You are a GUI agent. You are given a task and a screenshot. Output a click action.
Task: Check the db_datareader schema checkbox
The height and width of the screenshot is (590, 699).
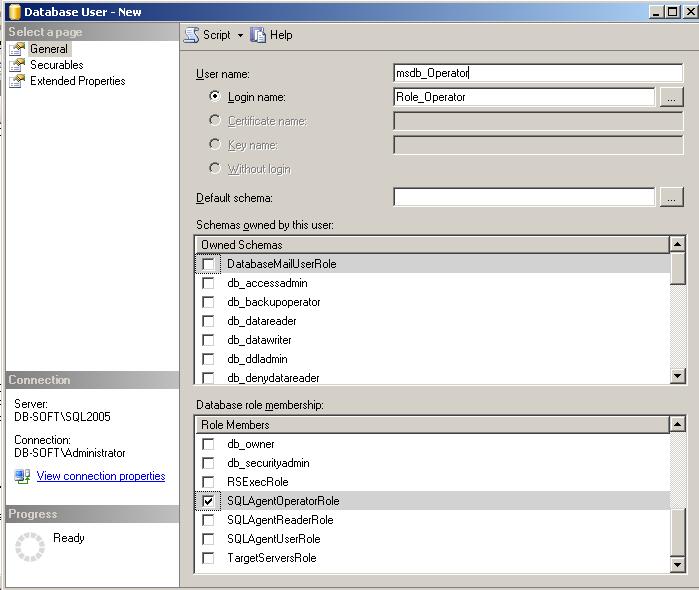click(208, 321)
